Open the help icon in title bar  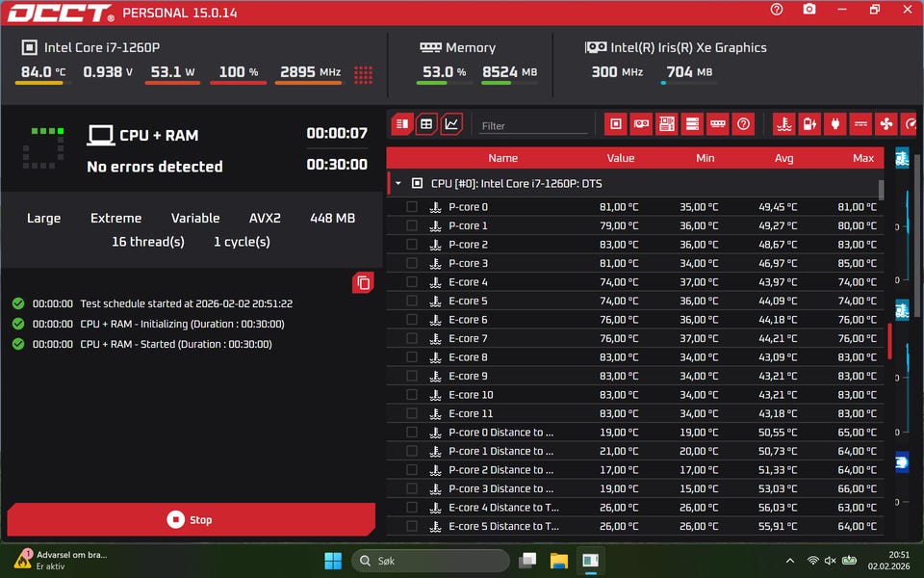tap(777, 10)
